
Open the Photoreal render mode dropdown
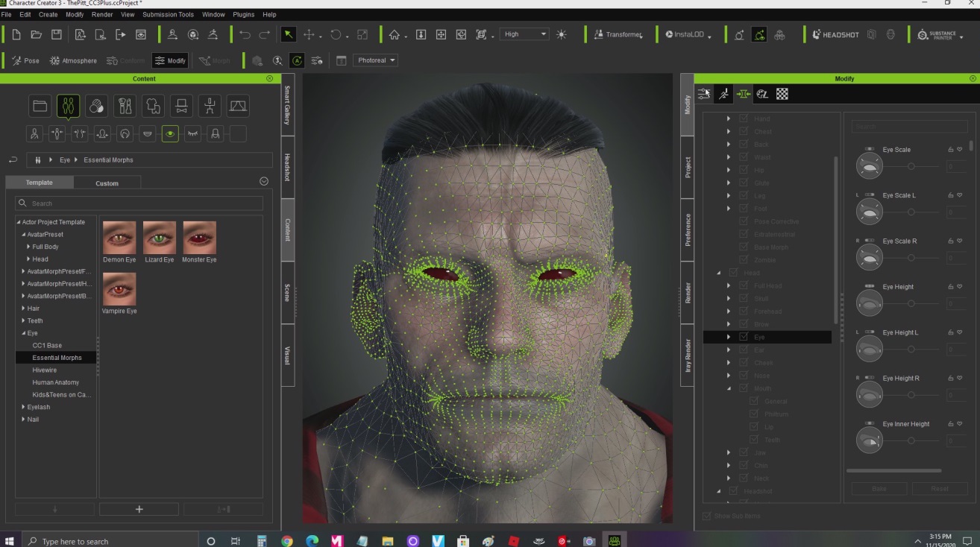click(x=376, y=60)
